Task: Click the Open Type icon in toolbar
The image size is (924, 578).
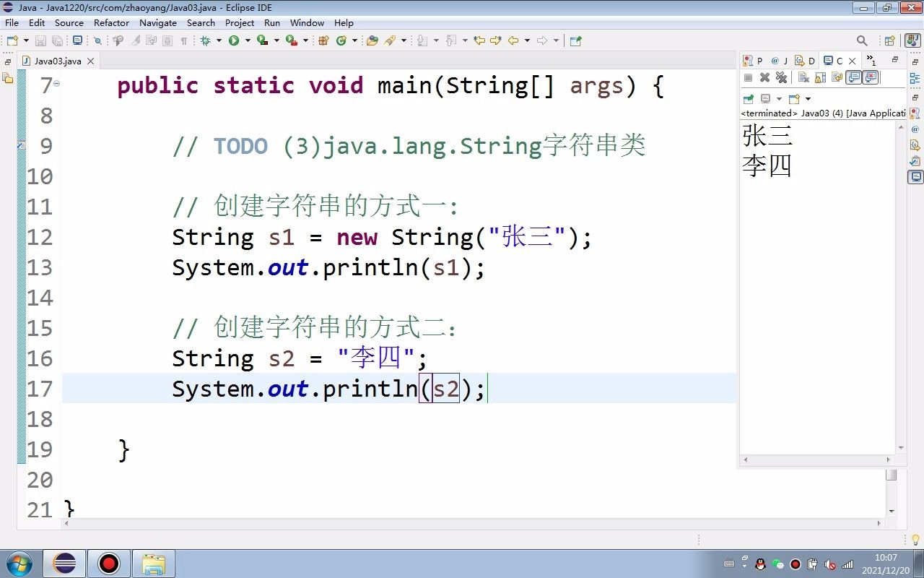Action: (x=372, y=40)
